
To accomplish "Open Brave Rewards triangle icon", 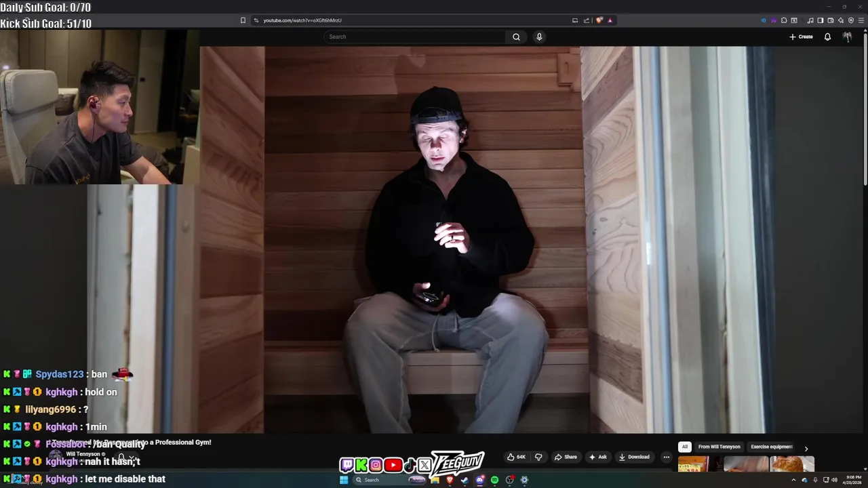I will point(610,20).
